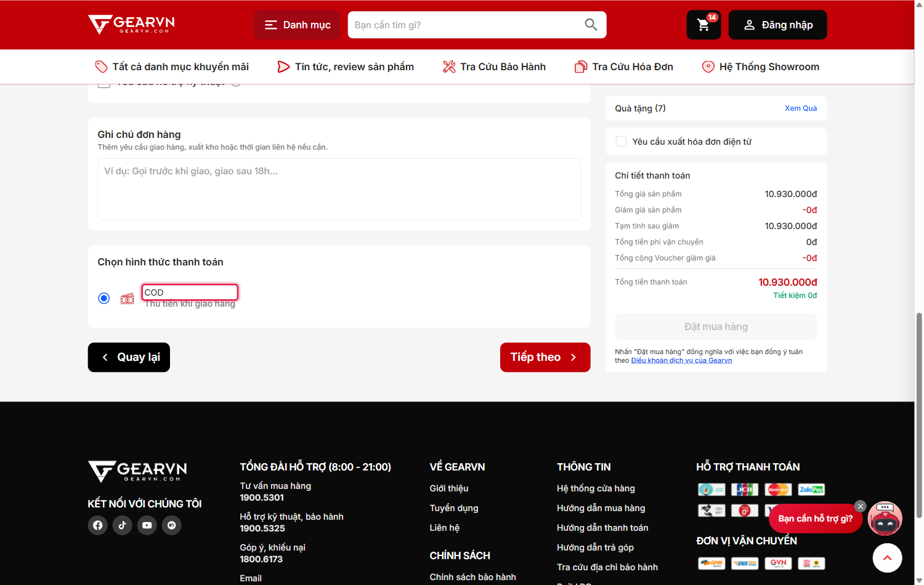This screenshot has width=924, height=585.
Task: Open GearVN YouTube icon in footer
Action: pyautogui.click(x=147, y=525)
